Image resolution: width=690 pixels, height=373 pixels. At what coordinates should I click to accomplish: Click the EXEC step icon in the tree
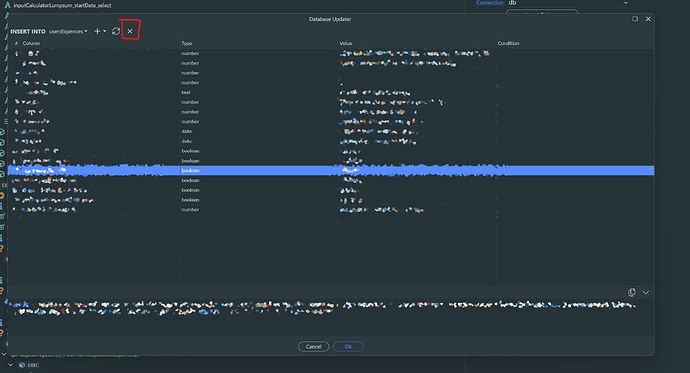click(22, 365)
